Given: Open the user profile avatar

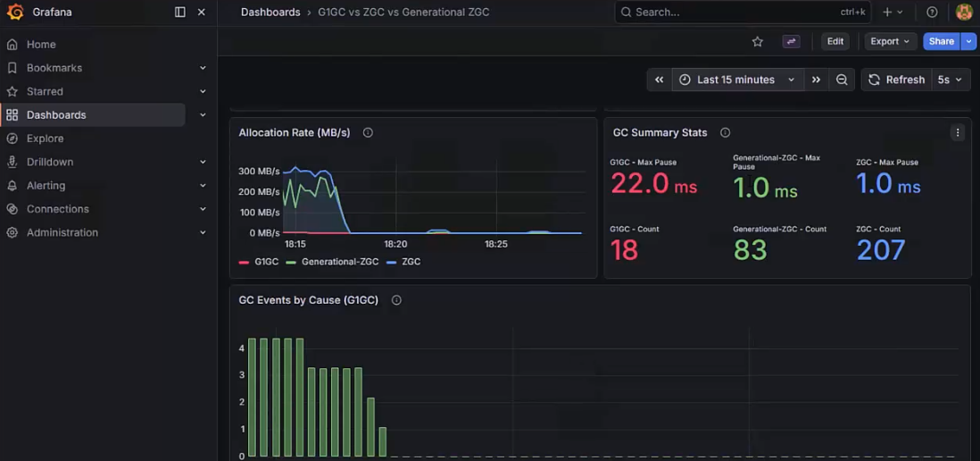Looking at the screenshot, I should coord(964,12).
